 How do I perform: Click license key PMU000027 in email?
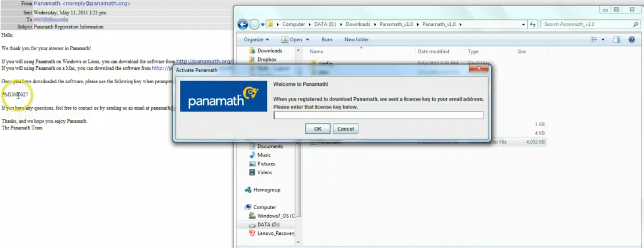pos(15,95)
